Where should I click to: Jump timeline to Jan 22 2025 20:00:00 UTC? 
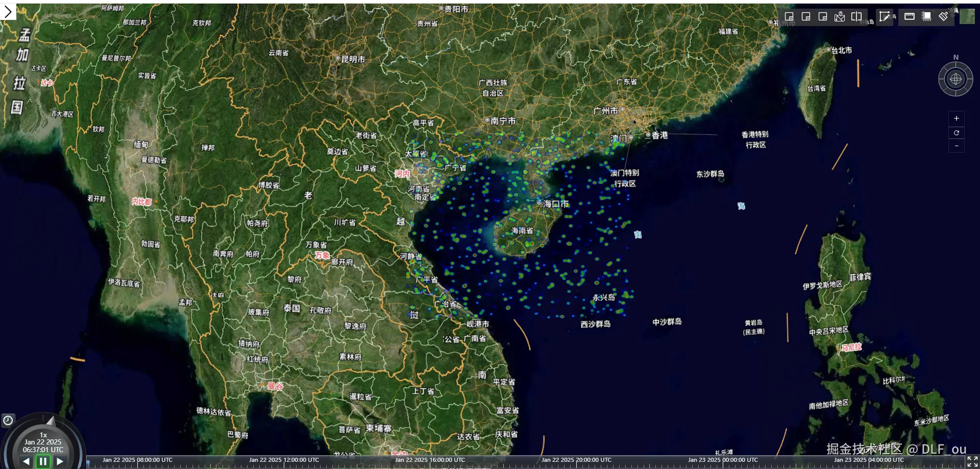577,460
